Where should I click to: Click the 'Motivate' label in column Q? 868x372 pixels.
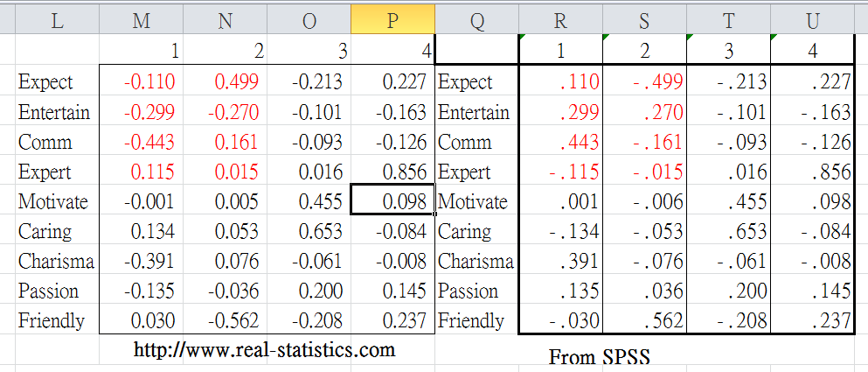coord(476,201)
